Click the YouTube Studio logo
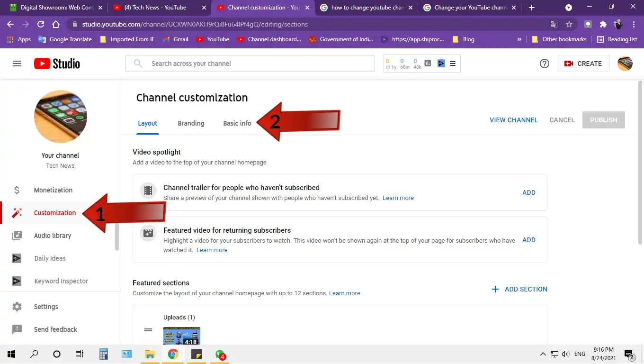 (x=57, y=64)
